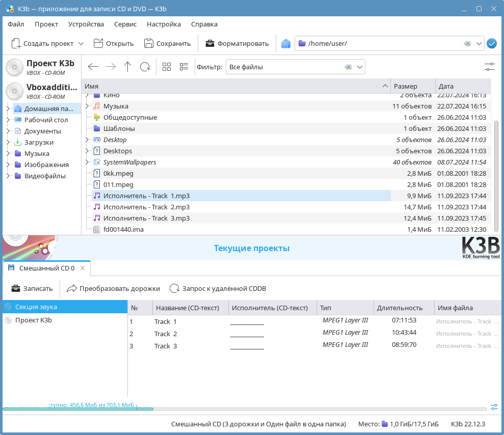Open file browser options sliders icon
504x435 pixels.
pos(489,67)
